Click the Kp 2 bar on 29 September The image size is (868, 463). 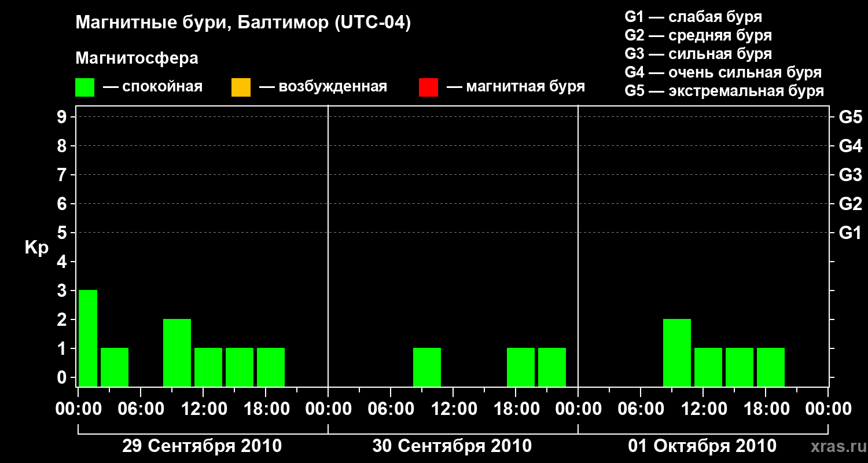pos(177,352)
